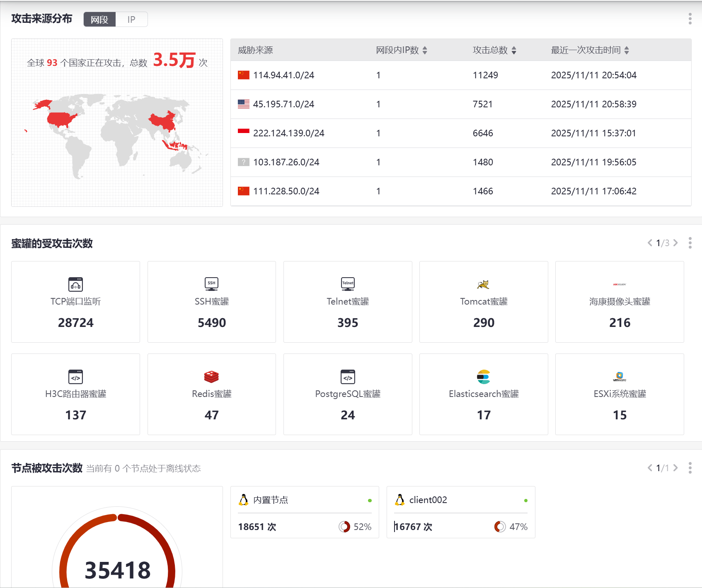702x588 pixels.
Task: Select the client002 node card
Action: pos(460,512)
